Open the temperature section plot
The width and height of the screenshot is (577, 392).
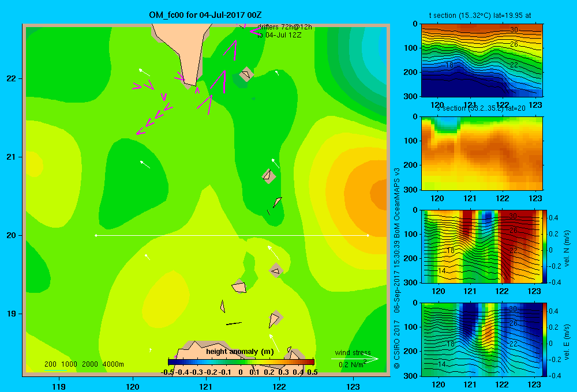pos(482,61)
